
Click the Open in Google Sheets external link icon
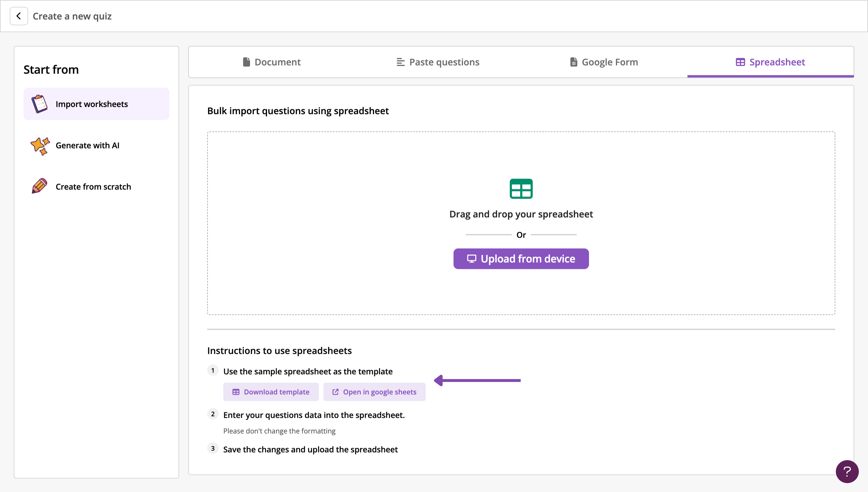[335, 392]
